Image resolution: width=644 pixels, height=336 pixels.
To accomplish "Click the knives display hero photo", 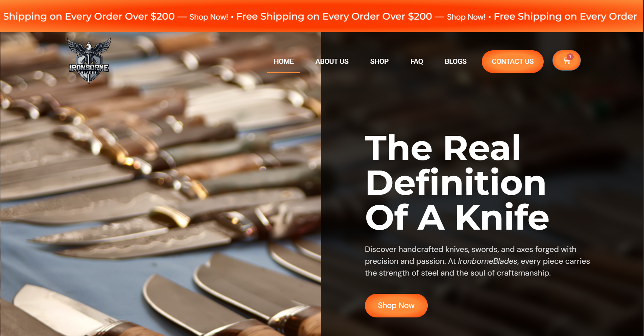I will (161, 184).
